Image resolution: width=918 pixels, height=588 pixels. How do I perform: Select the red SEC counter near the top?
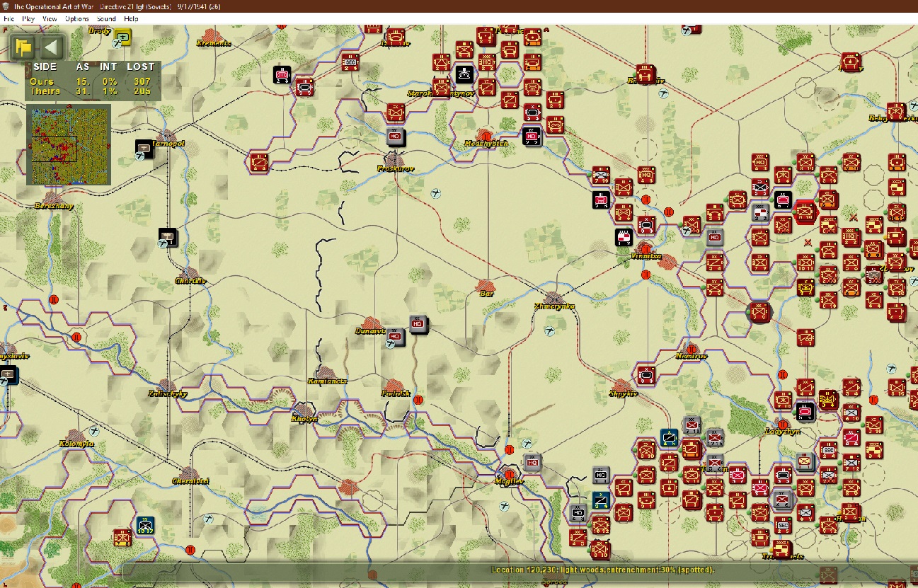pos(350,62)
